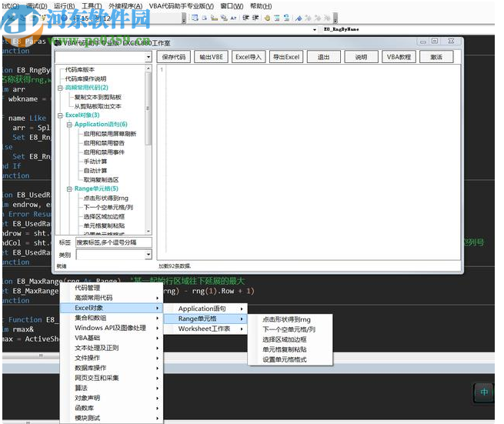Image resolution: width=504 pixels, height=424 pixels.
Task: Click the 中 input method indicator
Action: tap(484, 392)
